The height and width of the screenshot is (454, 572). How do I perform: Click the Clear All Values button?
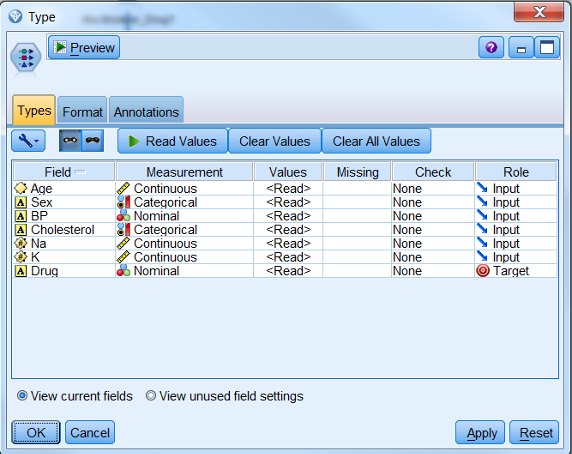tap(376, 141)
